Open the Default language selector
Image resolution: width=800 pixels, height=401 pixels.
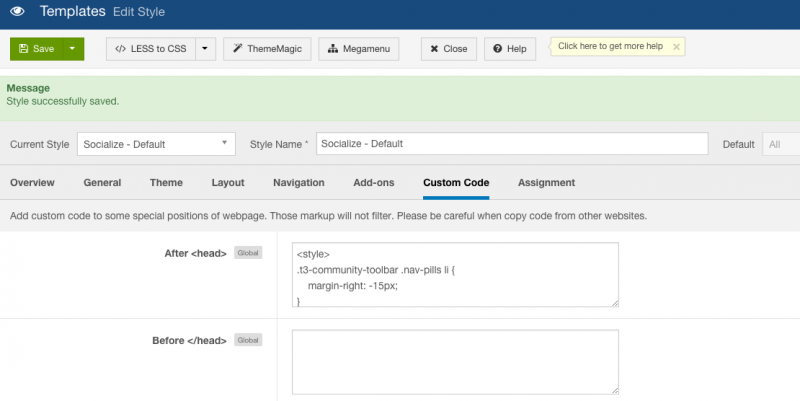pyautogui.click(x=781, y=144)
